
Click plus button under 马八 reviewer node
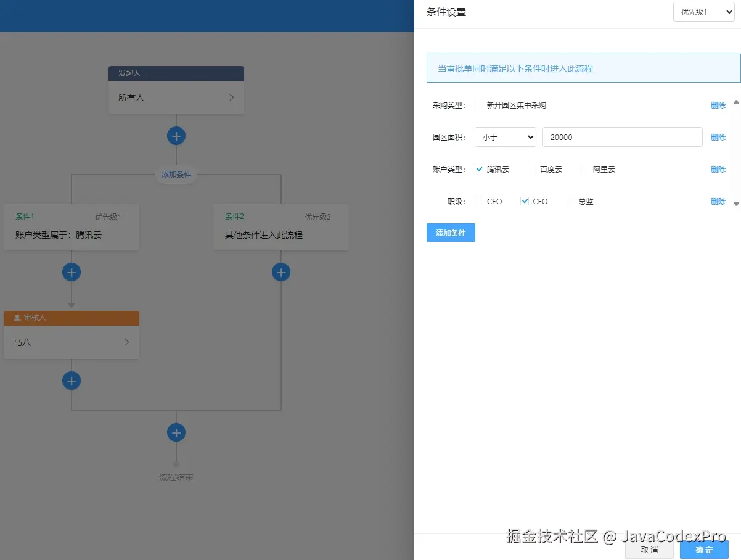[72, 381]
